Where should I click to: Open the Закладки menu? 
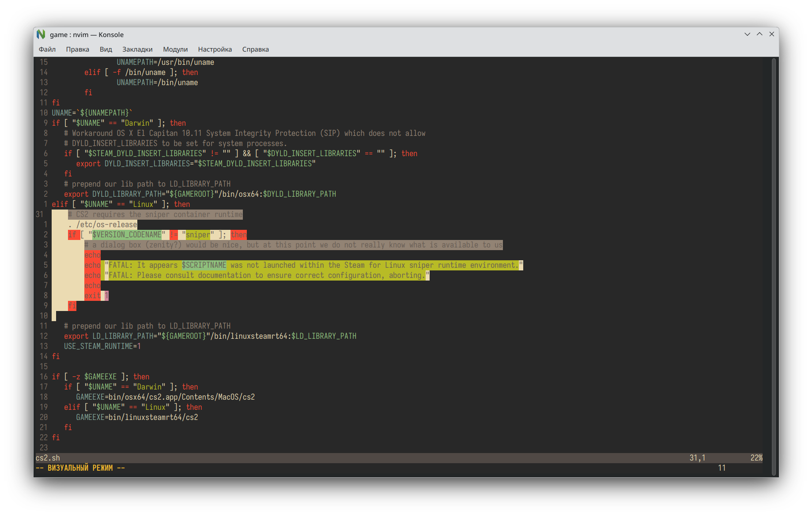coord(137,49)
